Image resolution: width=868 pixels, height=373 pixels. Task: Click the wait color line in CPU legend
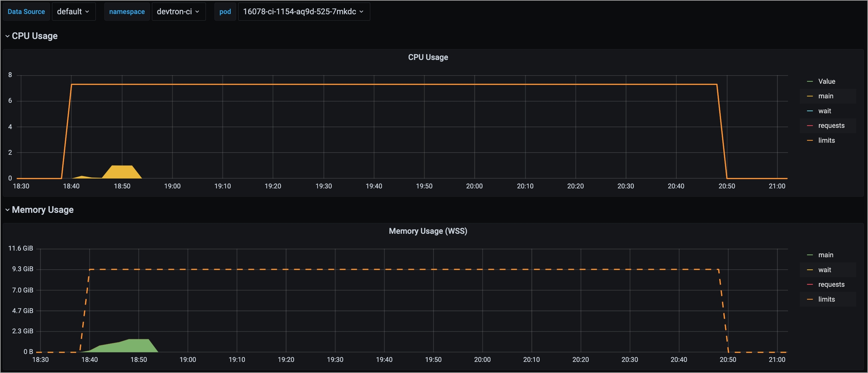(x=810, y=111)
